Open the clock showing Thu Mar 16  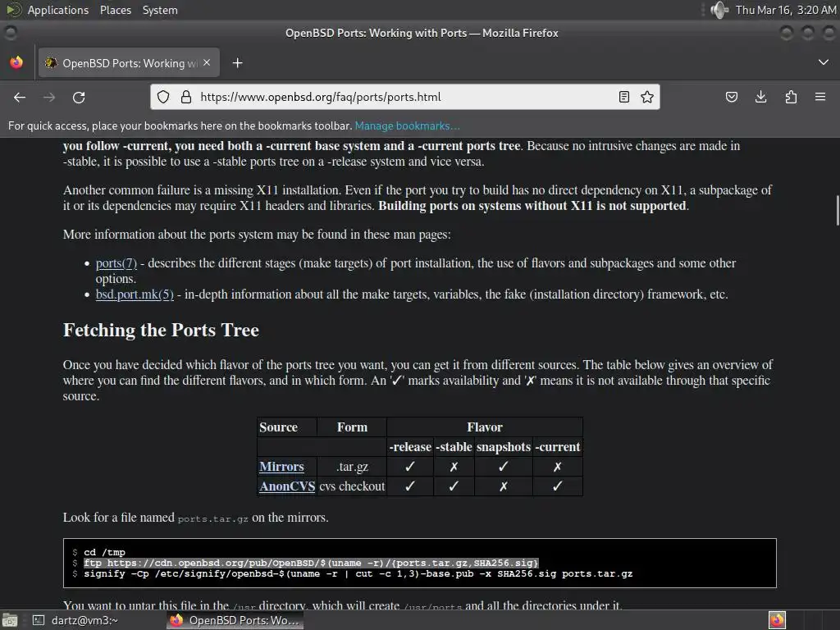click(785, 10)
